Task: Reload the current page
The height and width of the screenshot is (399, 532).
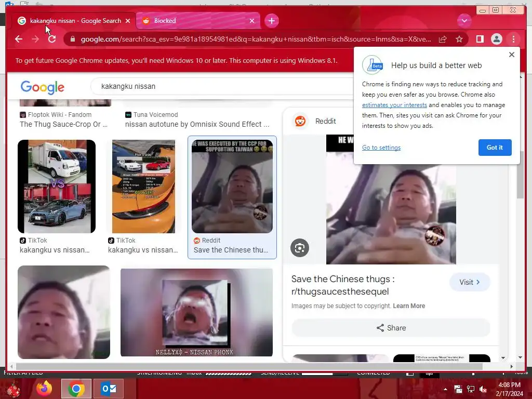Action: [52, 39]
